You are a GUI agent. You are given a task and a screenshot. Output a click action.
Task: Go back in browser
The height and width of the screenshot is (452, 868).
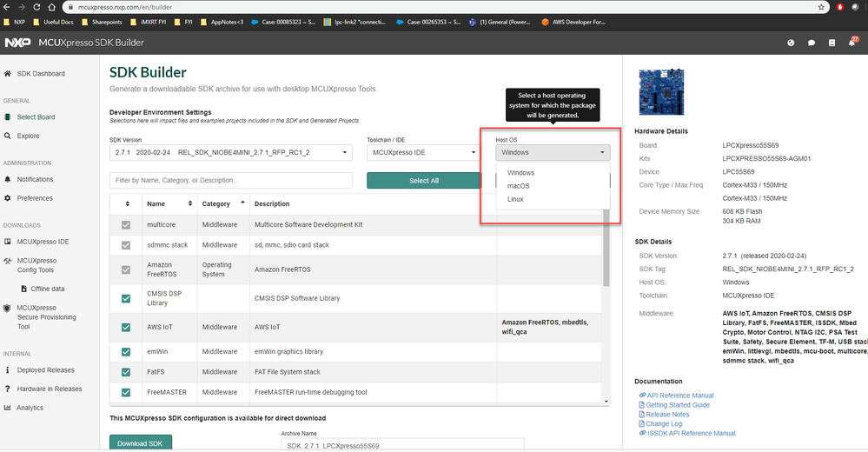pyautogui.click(x=7, y=7)
